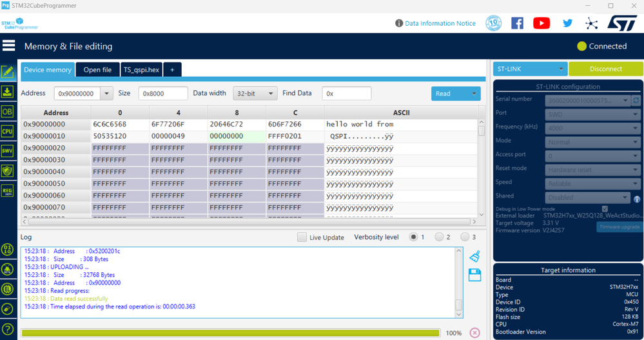Open the Port SWD dropdown
This screenshot has height=340, width=644.
(592, 114)
